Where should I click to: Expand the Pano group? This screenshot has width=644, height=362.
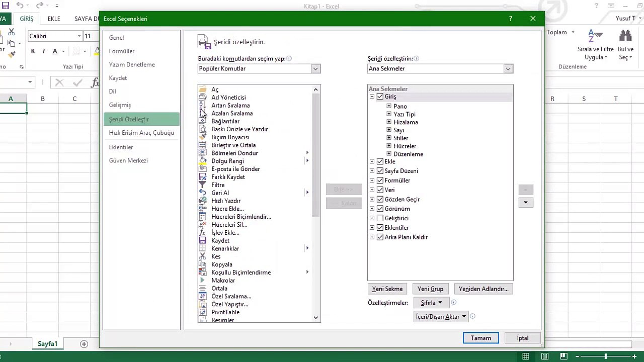(x=389, y=106)
